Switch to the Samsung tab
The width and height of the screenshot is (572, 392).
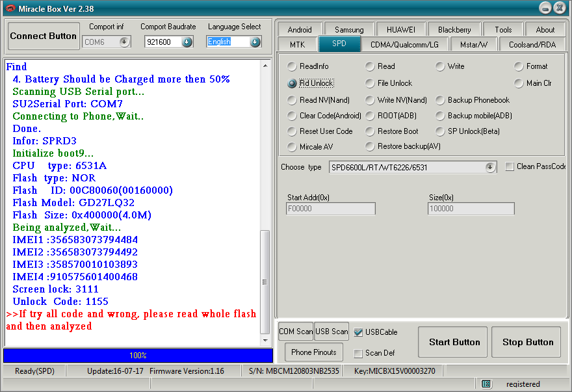349,29
